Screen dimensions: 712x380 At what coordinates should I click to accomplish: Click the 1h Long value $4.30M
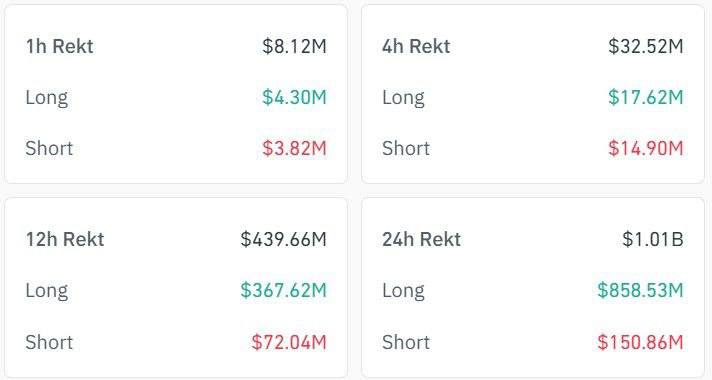[x=294, y=97]
